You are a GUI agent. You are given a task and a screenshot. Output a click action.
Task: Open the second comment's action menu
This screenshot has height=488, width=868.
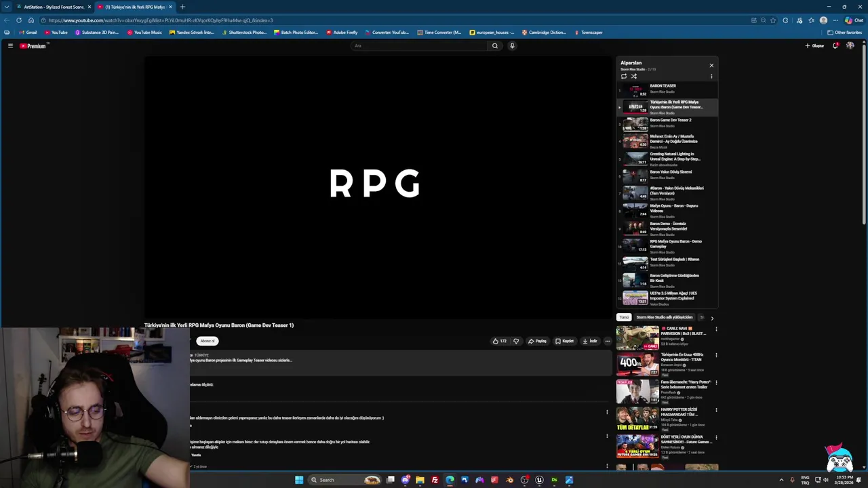pyautogui.click(x=607, y=436)
